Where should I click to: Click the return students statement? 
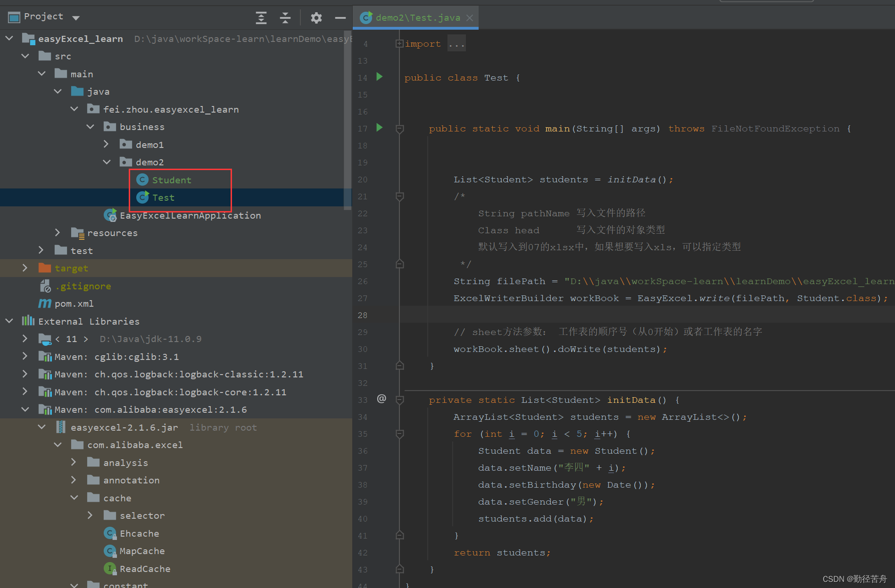pos(502,553)
